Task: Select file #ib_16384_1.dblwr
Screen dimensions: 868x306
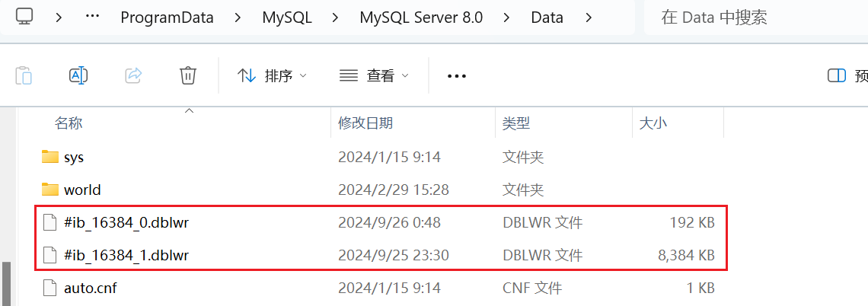Action: 126,255
